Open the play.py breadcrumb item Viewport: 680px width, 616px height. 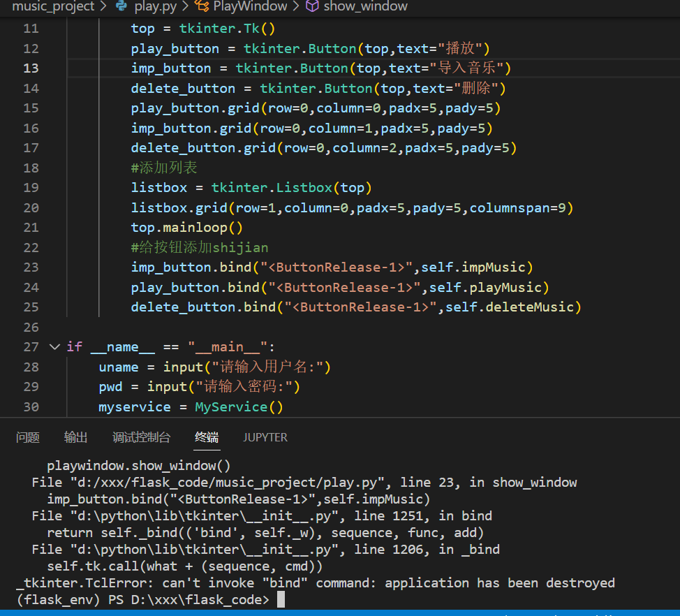pyautogui.click(x=155, y=6)
